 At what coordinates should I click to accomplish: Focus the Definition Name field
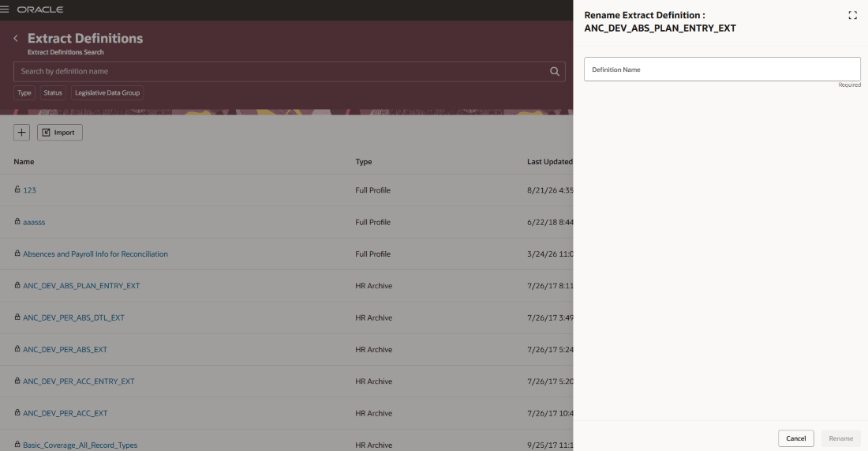(x=722, y=70)
